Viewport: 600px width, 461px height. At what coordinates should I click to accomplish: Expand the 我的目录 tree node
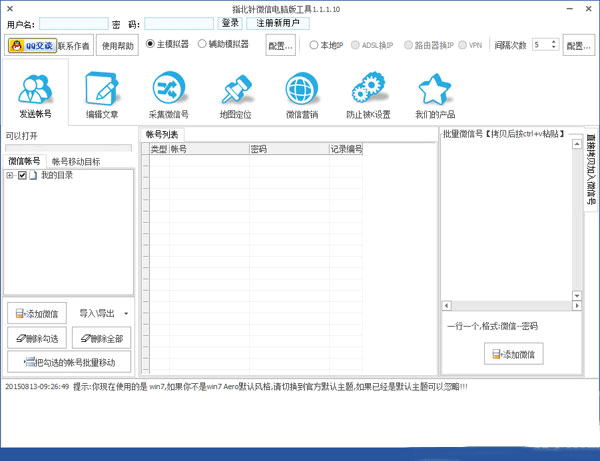(x=10, y=175)
